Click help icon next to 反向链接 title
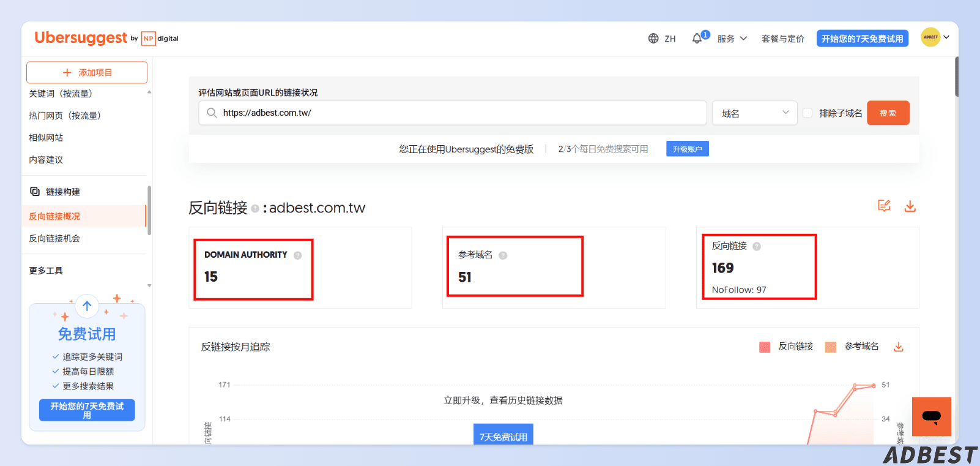The width and height of the screenshot is (980, 466). pos(255,209)
